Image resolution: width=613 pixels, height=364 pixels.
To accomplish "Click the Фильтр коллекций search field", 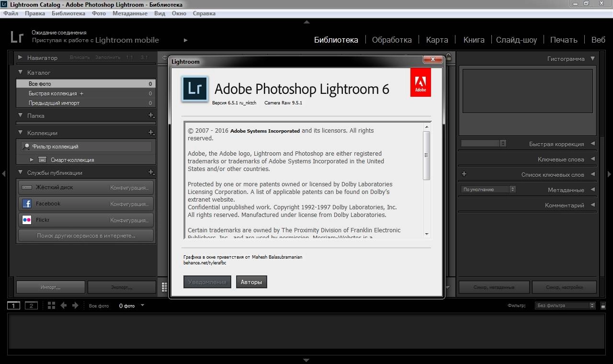I will pos(86,147).
